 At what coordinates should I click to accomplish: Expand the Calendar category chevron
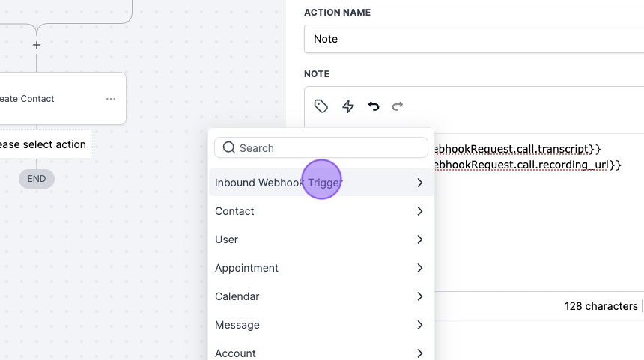(420, 296)
